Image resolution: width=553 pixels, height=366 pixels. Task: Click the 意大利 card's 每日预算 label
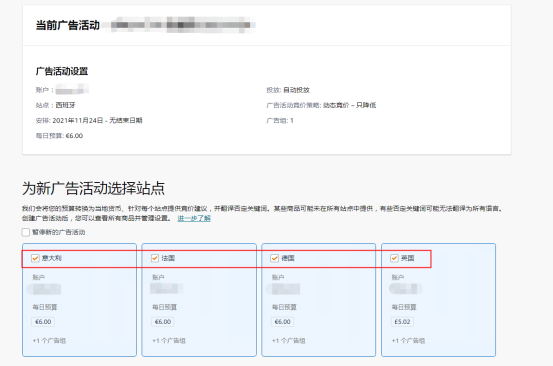45,307
